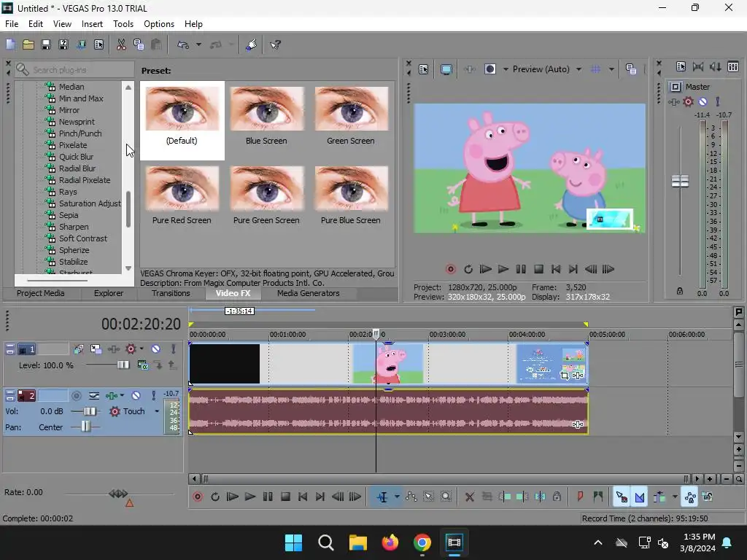Click the Chrome icon in taskbar
This screenshot has width=747, height=560.
[x=422, y=542]
